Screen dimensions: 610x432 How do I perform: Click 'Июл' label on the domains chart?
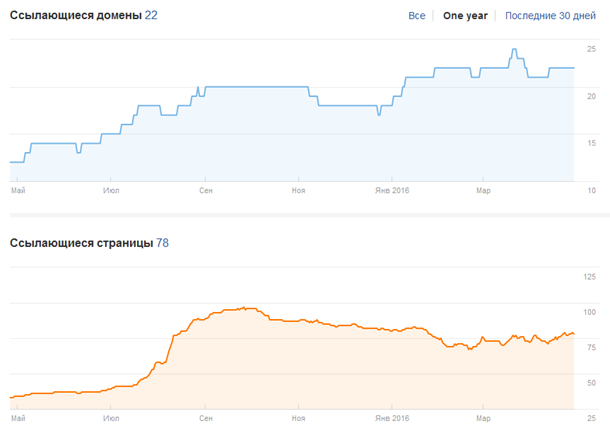tap(111, 190)
